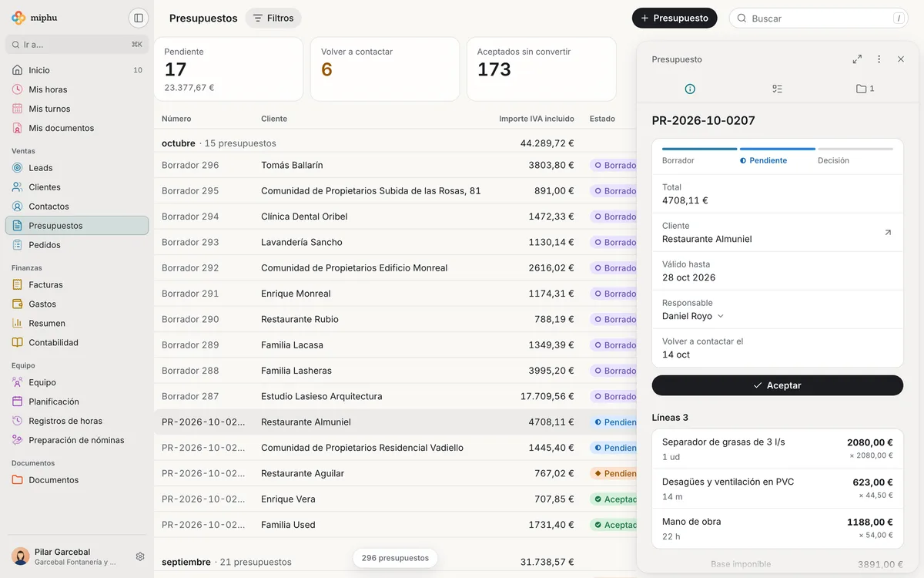Switch to the folder tab with 1 item
924x578 pixels.
point(865,89)
